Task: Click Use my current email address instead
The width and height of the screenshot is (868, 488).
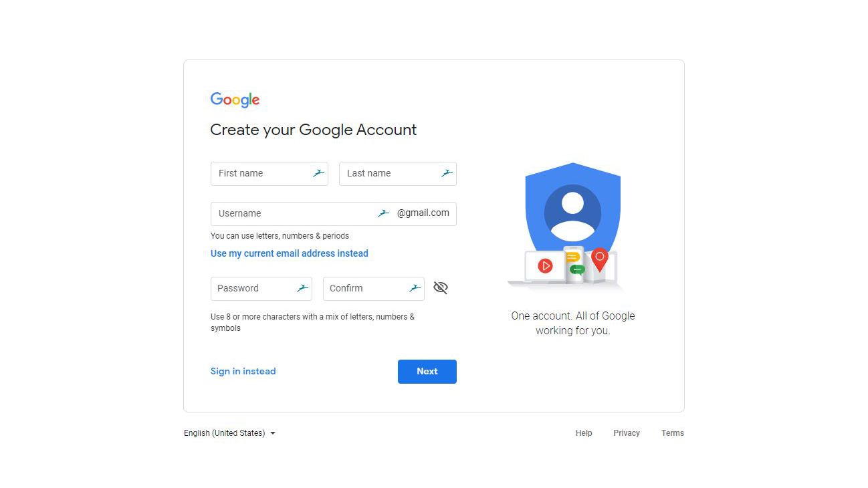Action: [x=289, y=253]
